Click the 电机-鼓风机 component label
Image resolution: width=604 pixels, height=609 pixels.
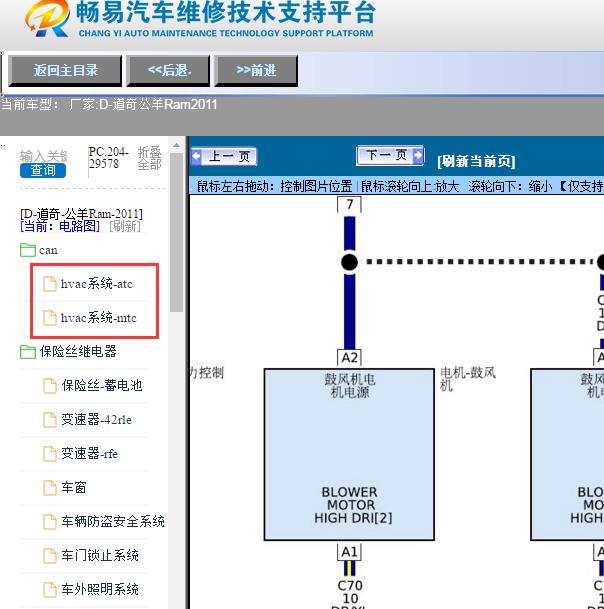[468, 379]
